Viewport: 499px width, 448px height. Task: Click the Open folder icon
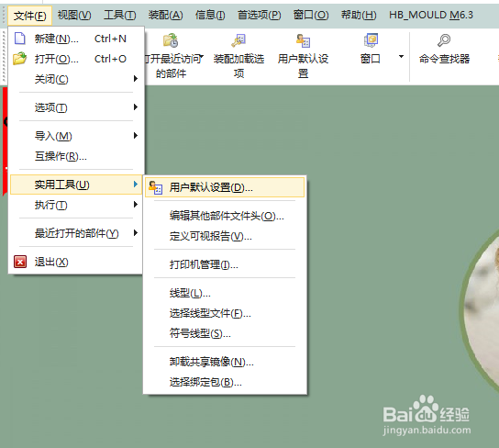[x=20, y=59]
